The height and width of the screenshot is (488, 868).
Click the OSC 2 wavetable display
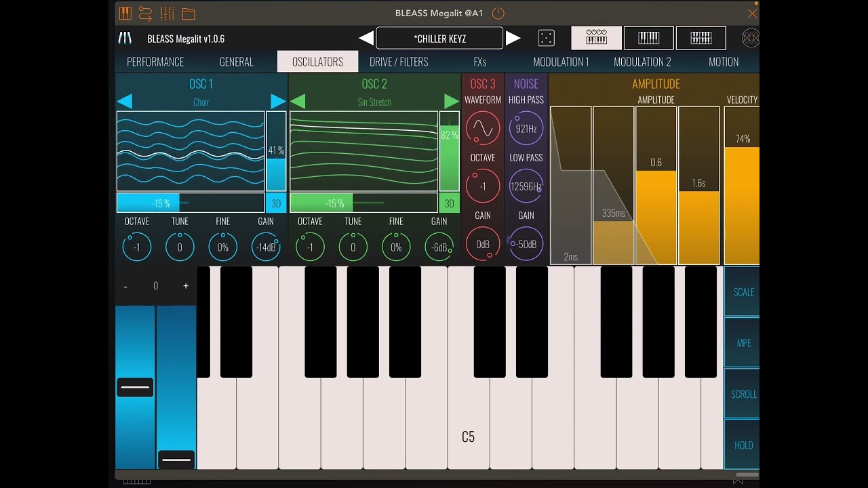pyautogui.click(x=363, y=151)
